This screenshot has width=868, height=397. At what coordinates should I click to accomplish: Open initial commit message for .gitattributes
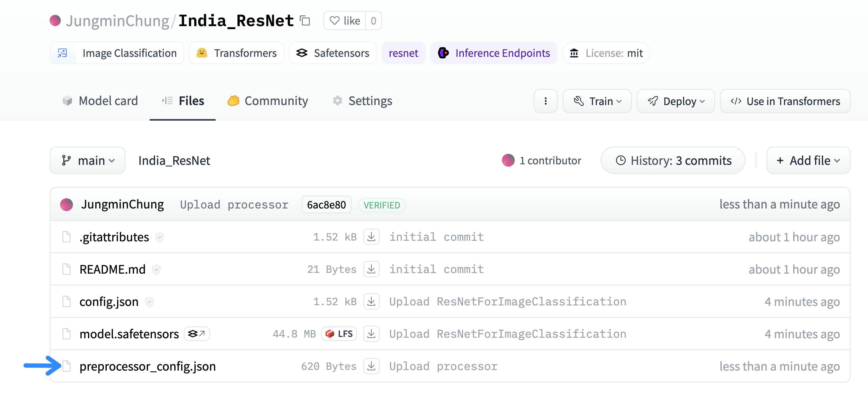pos(436,237)
